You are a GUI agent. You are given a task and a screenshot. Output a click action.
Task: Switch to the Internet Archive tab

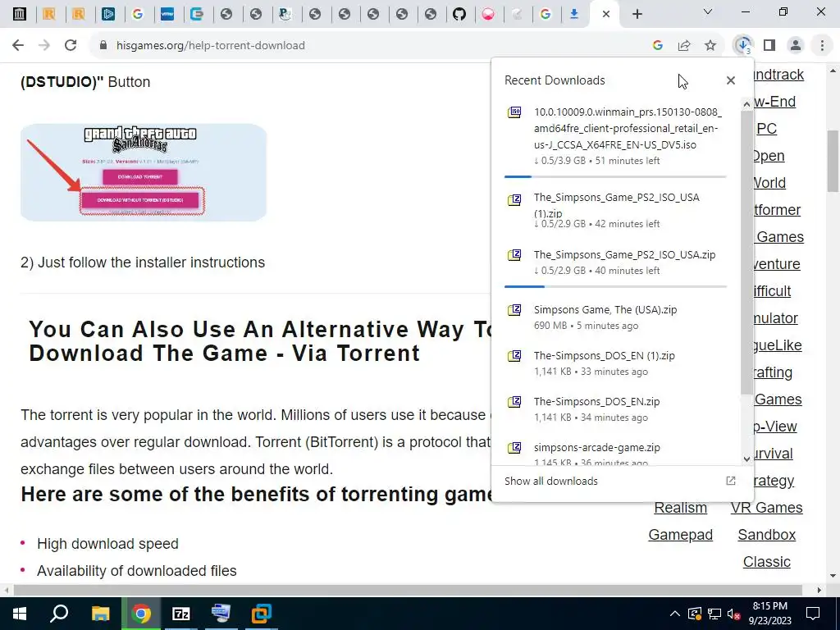[20, 15]
